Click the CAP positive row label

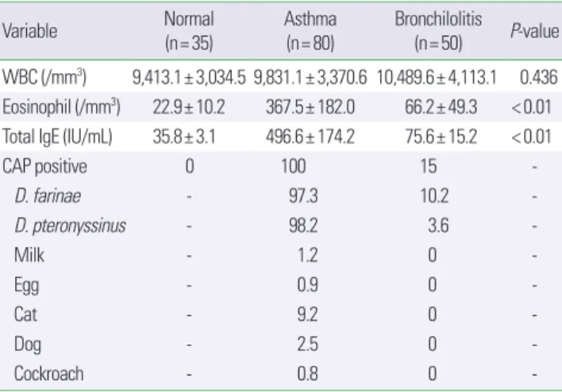pyautogui.click(x=44, y=167)
